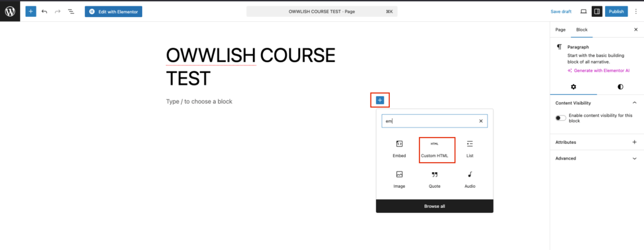Open the block Styles half-circle tab
The height and width of the screenshot is (250, 644).
[620, 87]
